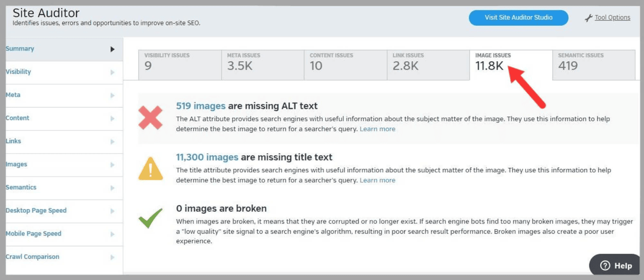Click the green checkmark icon

(x=151, y=218)
